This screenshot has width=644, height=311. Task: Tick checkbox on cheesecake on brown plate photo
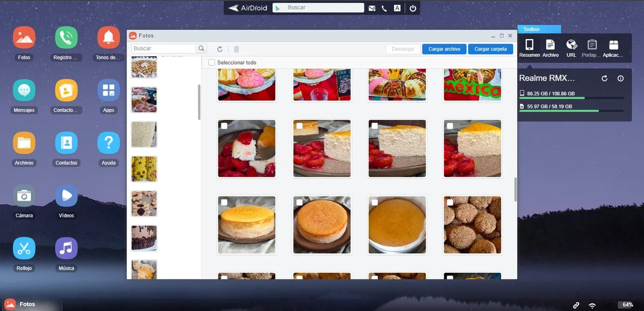(x=299, y=202)
